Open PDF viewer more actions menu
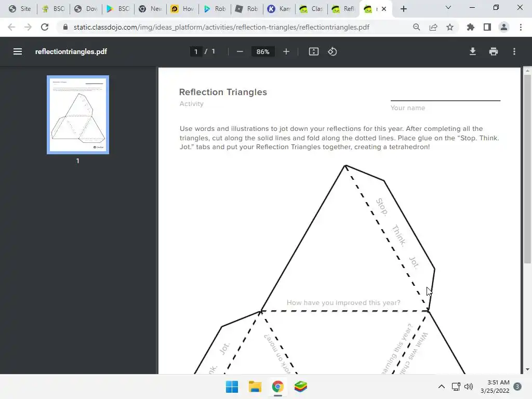Viewport: 532px width, 399px height. click(514, 51)
